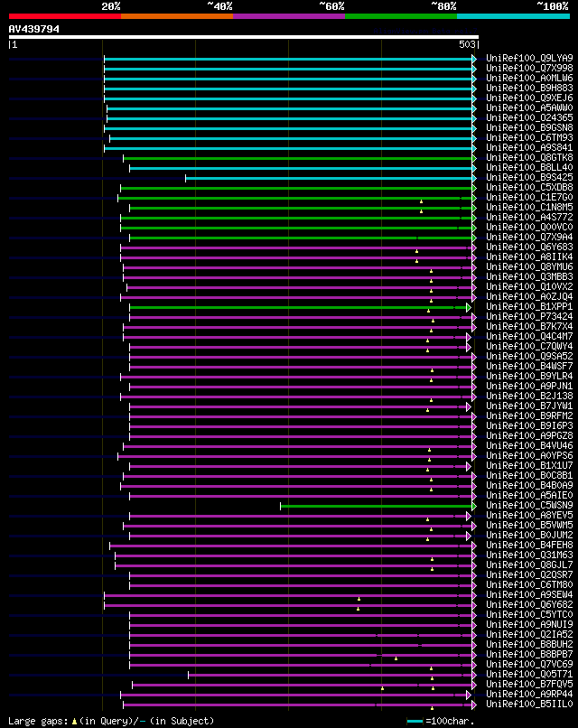Click the AV439794 query name label
Screen dimensions: 578x728
click(34, 29)
